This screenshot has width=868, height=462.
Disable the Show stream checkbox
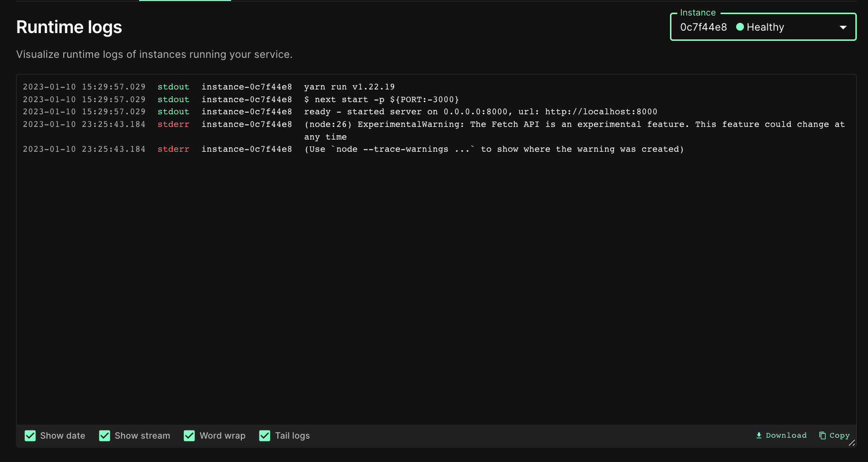pyautogui.click(x=105, y=436)
